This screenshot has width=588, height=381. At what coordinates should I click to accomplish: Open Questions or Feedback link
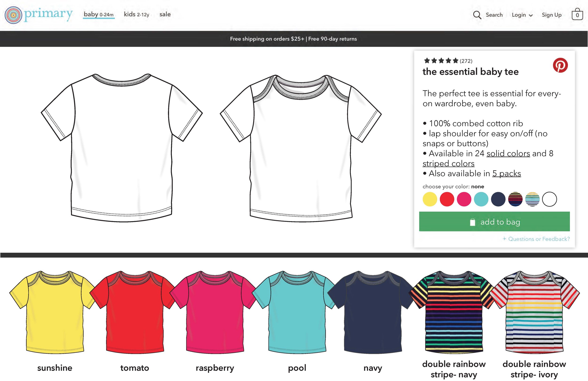536,239
